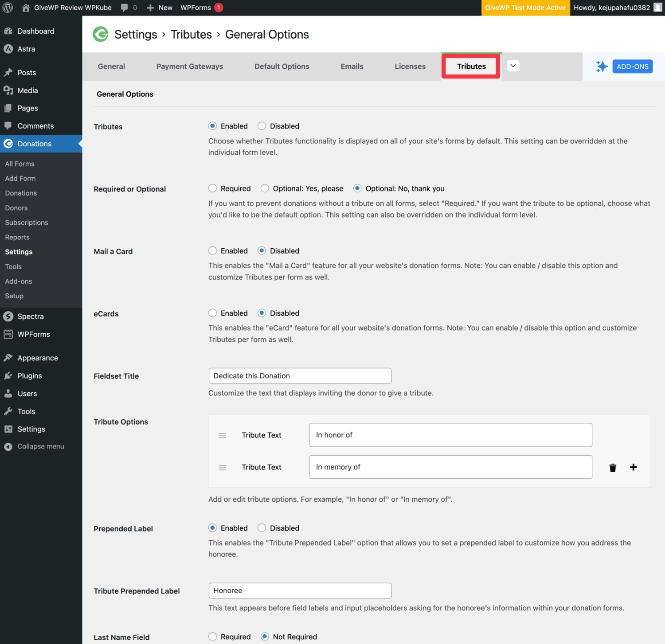Disable the Prepended Label option
Viewport: 665px width, 644px height.
tap(262, 528)
